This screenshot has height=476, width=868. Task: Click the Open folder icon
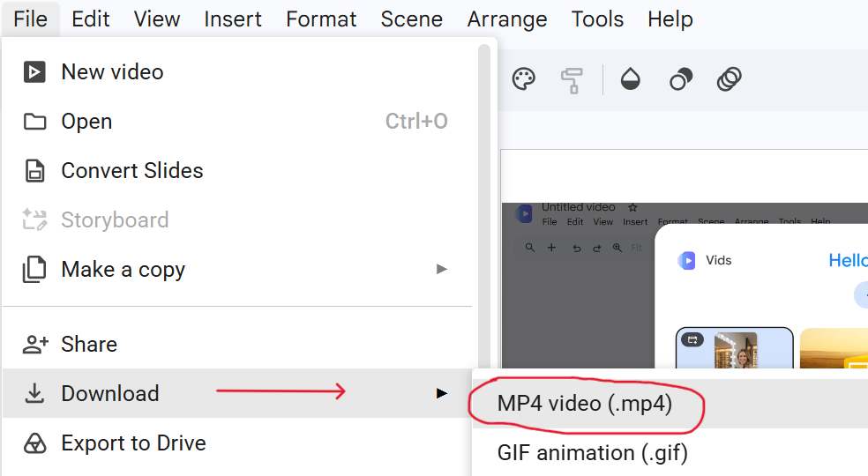(x=34, y=122)
